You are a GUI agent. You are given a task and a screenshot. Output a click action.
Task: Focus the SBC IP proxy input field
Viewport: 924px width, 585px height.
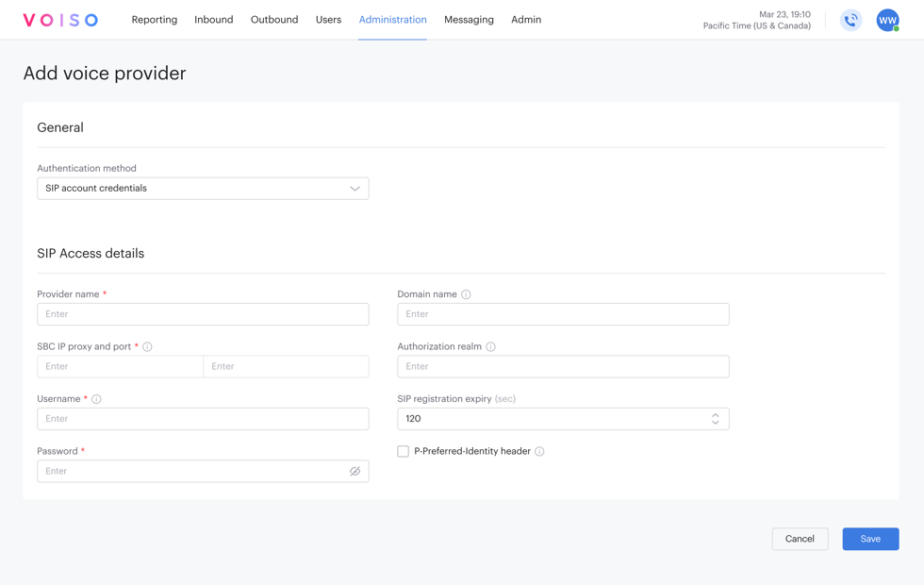(x=121, y=367)
